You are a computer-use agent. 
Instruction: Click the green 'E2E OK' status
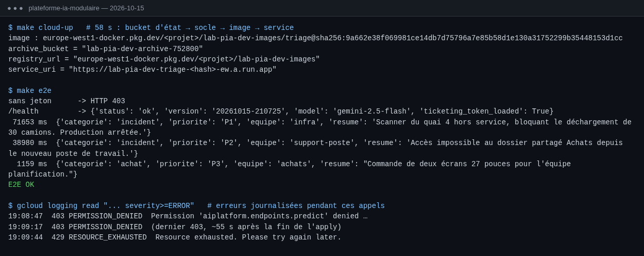click(x=21, y=185)
